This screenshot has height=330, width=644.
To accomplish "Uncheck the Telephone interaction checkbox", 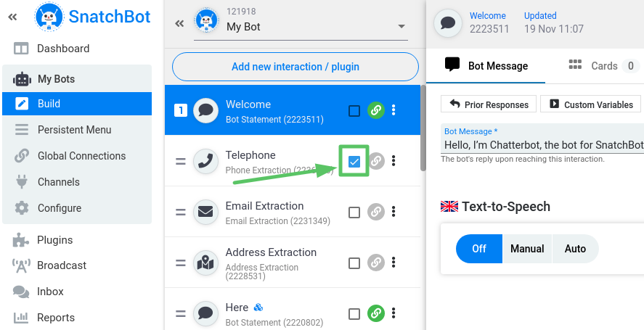I will point(354,162).
